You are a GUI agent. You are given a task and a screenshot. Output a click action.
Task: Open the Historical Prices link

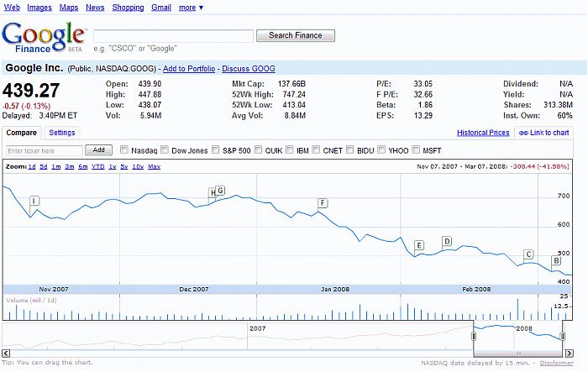(483, 133)
